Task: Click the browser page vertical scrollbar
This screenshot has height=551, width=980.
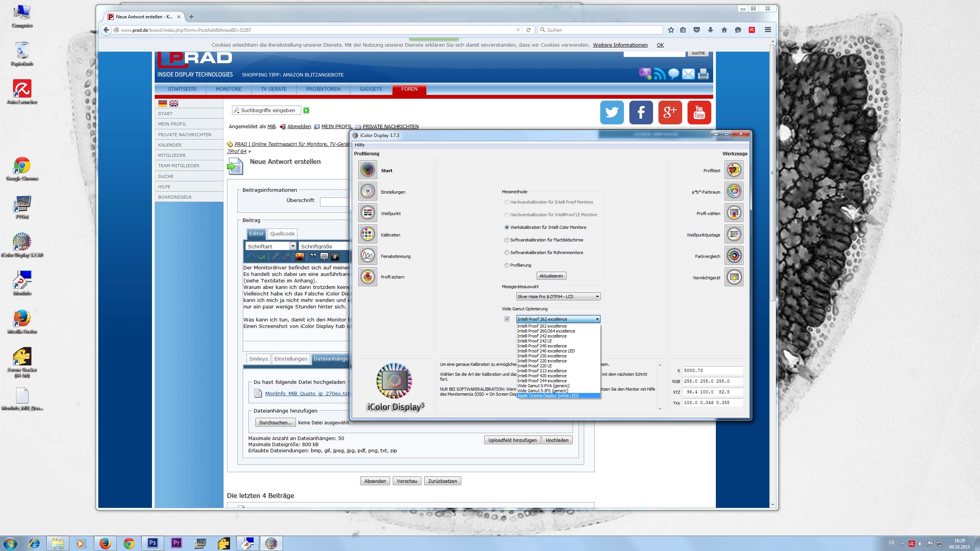Action: pyautogui.click(x=773, y=172)
